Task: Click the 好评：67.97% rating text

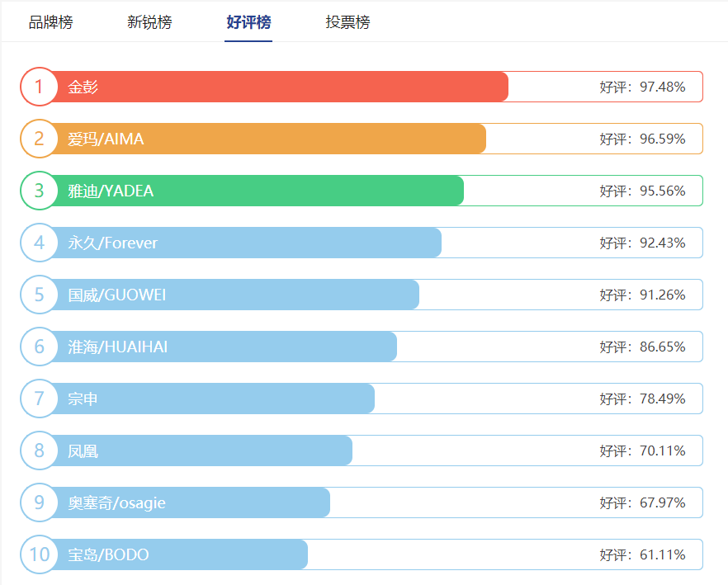Action: (x=642, y=502)
